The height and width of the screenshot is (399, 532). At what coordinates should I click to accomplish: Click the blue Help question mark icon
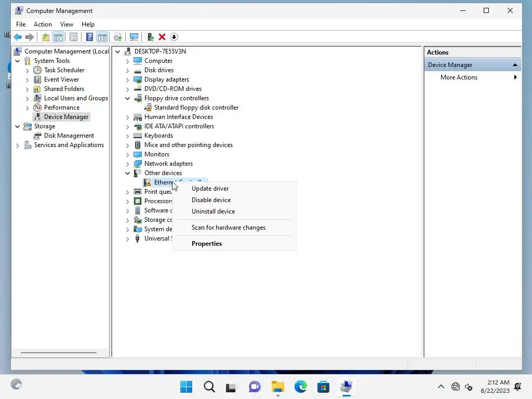tap(89, 37)
